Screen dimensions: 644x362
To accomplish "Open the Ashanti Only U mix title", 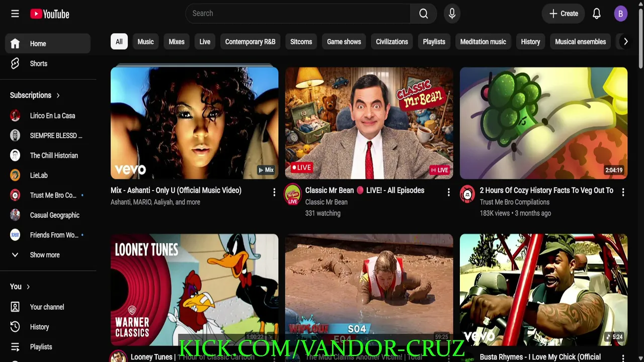I will (176, 190).
